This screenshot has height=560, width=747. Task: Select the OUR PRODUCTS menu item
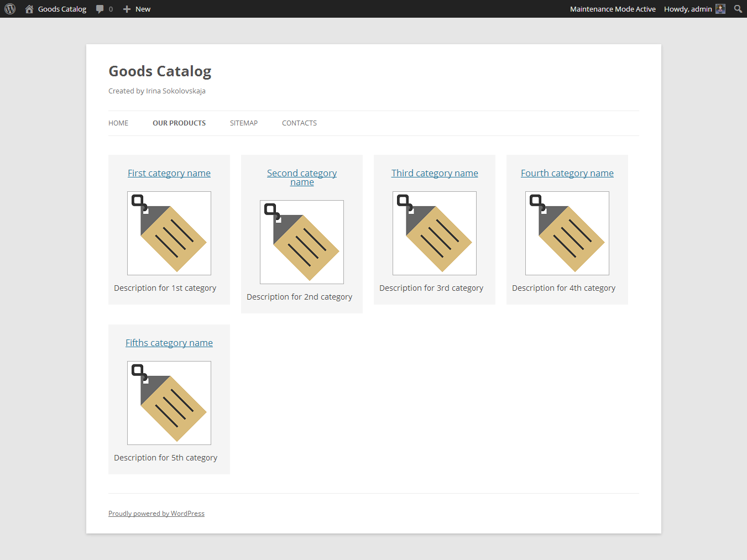[179, 123]
